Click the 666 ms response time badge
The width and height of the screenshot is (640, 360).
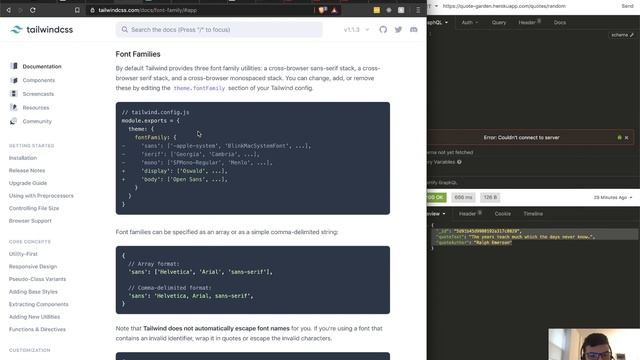point(463,198)
